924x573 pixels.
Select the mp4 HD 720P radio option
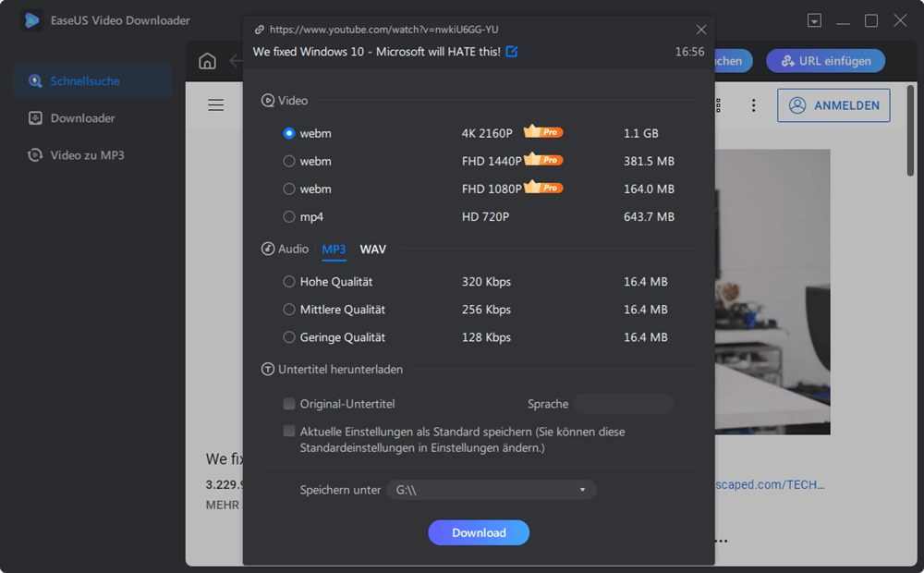288,216
